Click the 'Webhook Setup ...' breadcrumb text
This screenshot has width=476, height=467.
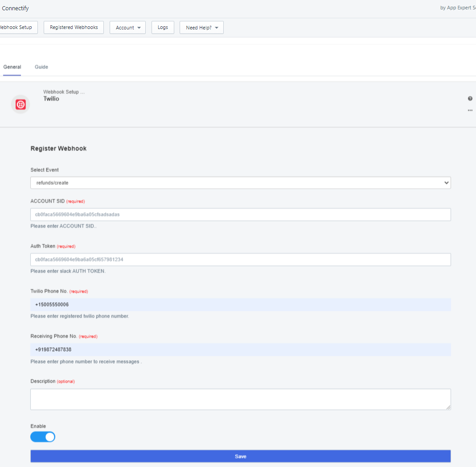[64, 92]
